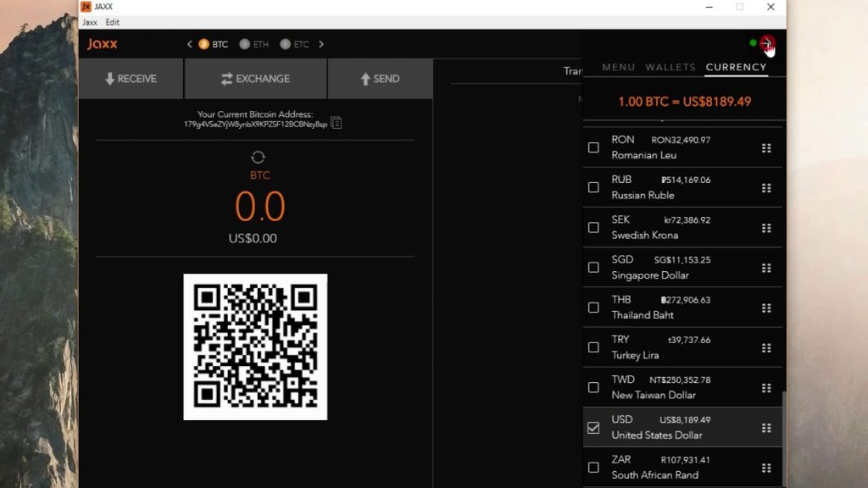
Task: Enable the Romanian Leu checkbox
Action: 593,147
